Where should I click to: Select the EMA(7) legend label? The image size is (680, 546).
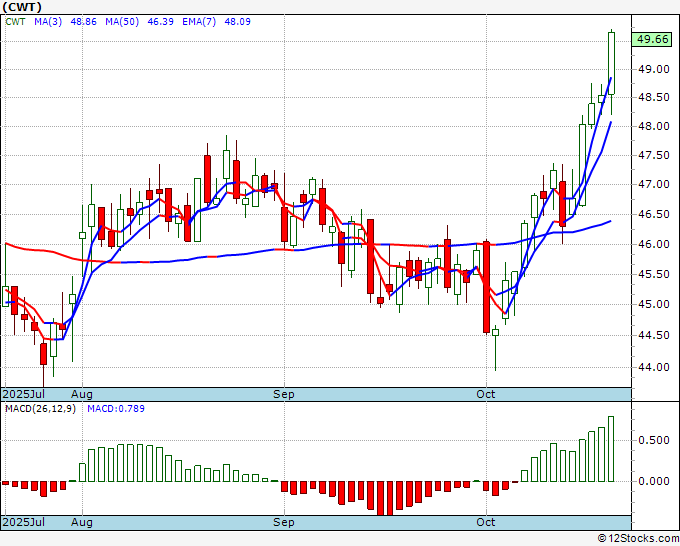point(199,22)
